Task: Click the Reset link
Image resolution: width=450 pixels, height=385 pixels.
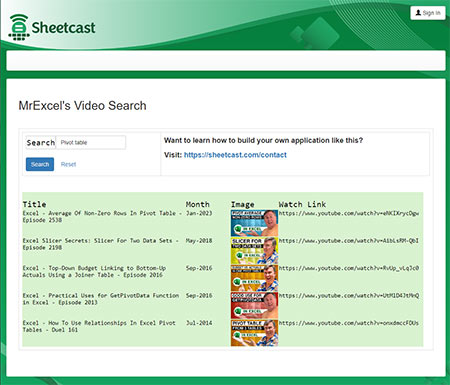Action: [68, 164]
